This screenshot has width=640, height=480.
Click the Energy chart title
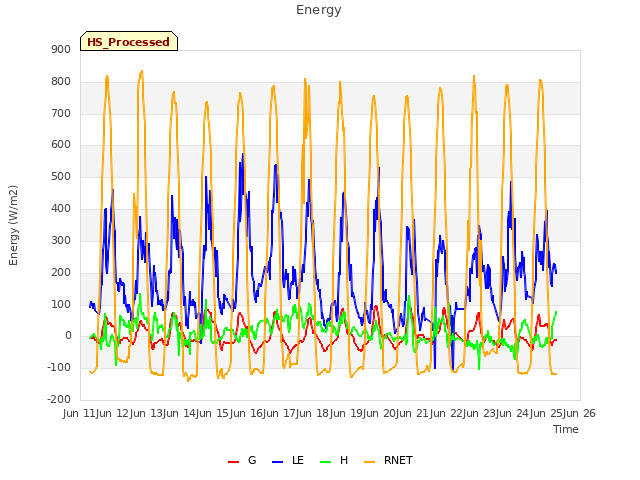click(319, 10)
